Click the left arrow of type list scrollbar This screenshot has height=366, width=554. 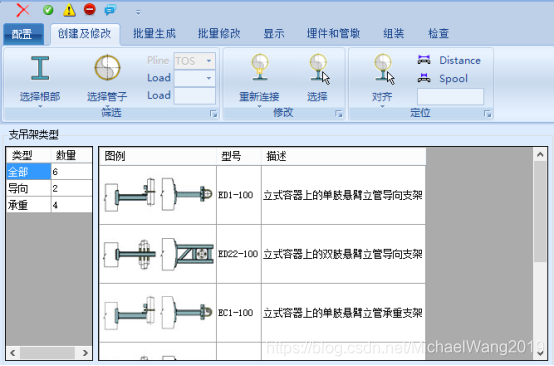click(x=13, y=353)
